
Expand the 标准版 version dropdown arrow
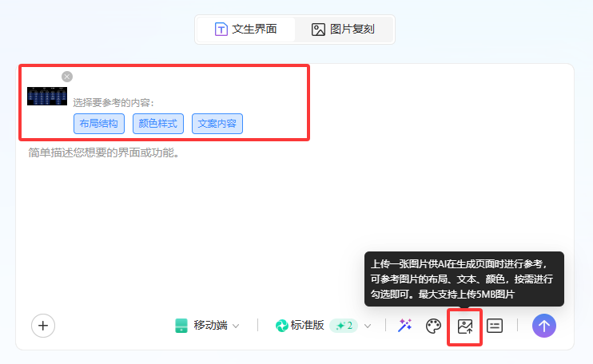(368, 326)
